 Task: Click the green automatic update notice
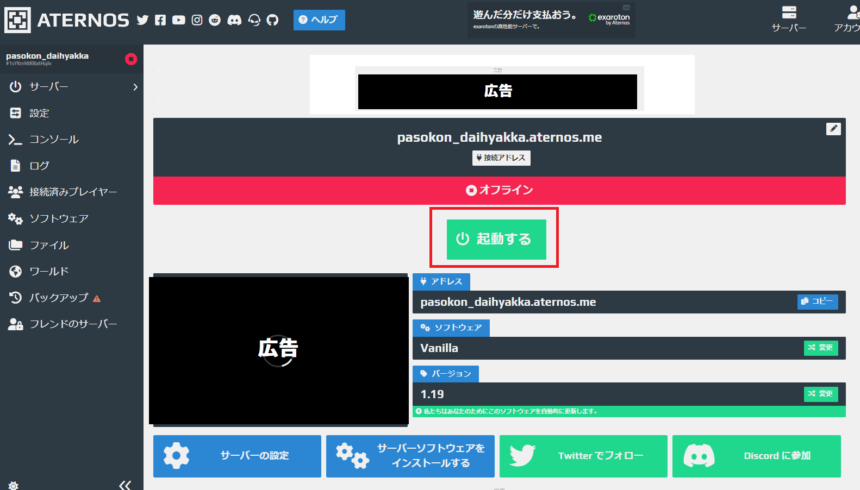point(629,411)
